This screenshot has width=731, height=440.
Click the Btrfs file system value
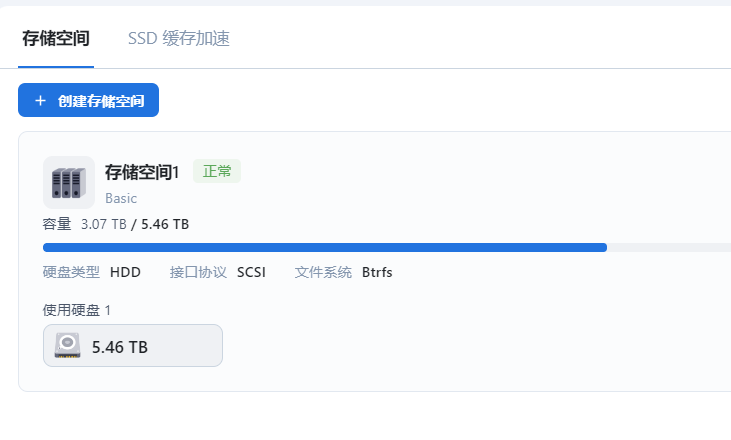click(x=377, y=272)
